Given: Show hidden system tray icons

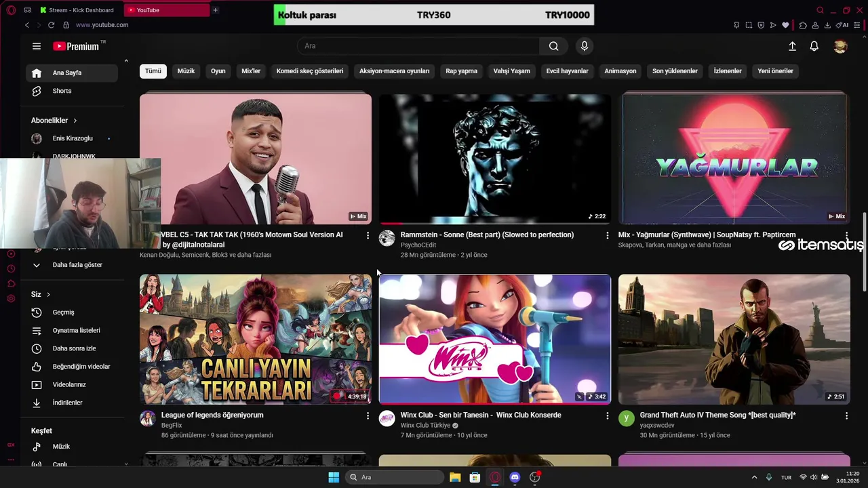Looking at the screenshot, I should coord(754,477).
